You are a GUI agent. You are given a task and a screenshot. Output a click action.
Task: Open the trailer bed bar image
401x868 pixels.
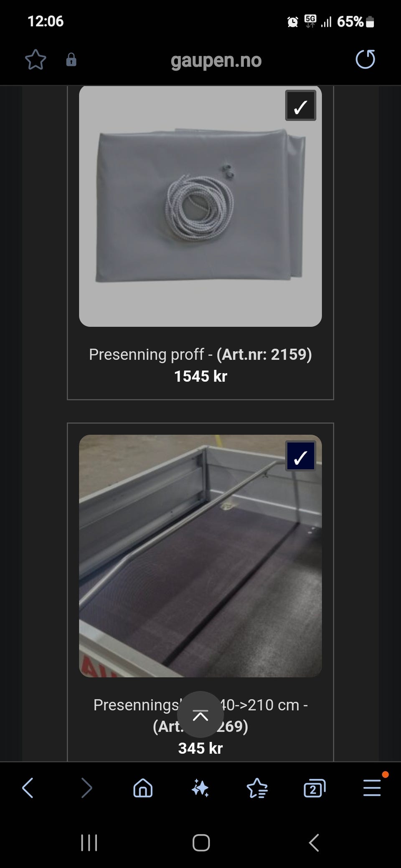point(200,556)
